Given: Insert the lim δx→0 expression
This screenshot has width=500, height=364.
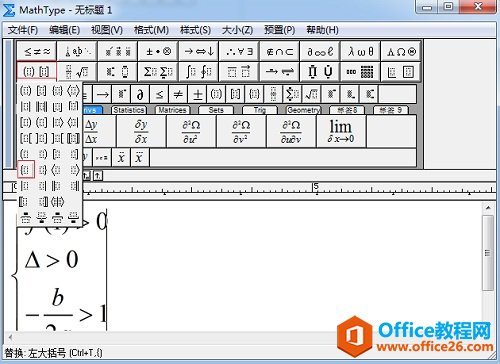Looking at the screenshot, I should click(x=341, y=131).
